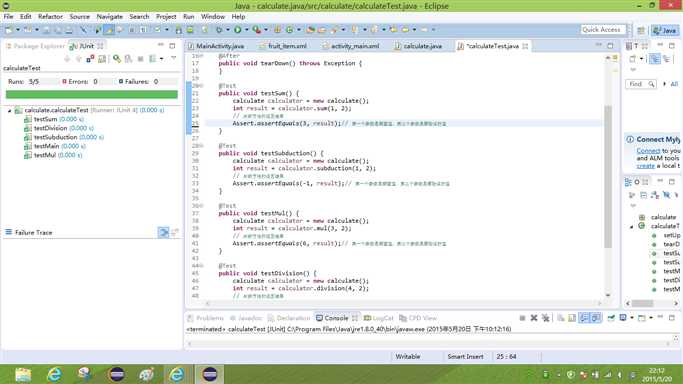
Task: Open the File menu
Action: [8, 17]
